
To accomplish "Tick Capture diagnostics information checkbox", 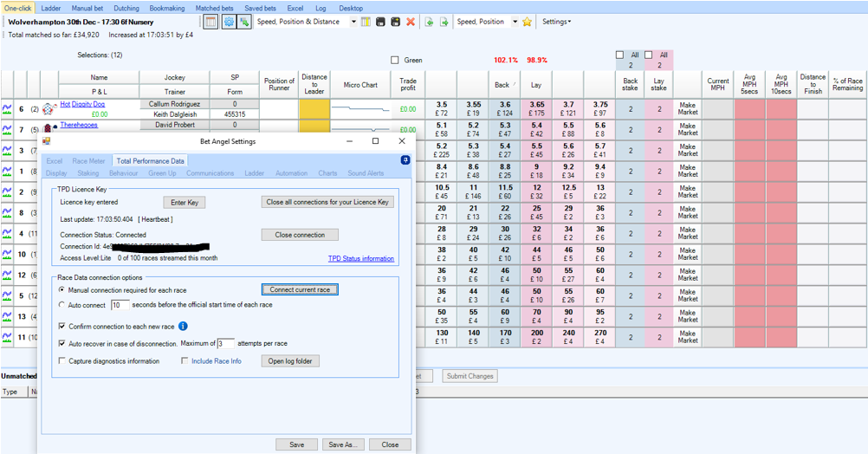I will tap(61, 361).
